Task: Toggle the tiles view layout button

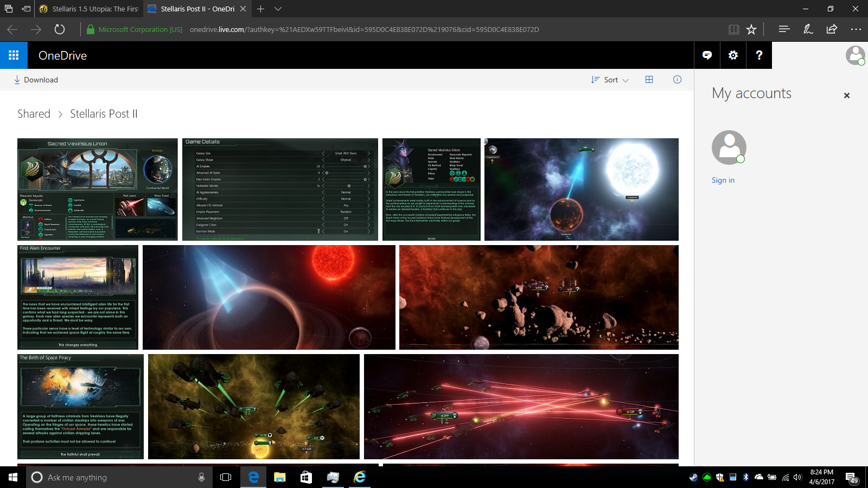Action: coord(649,80)
